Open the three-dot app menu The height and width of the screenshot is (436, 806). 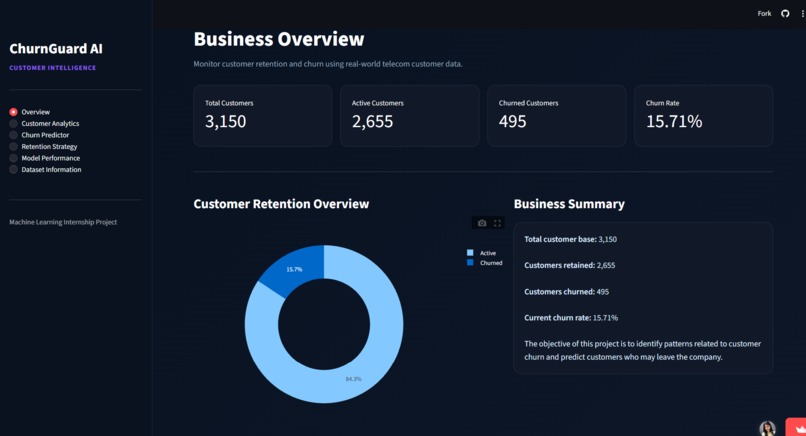click(802, 13)
